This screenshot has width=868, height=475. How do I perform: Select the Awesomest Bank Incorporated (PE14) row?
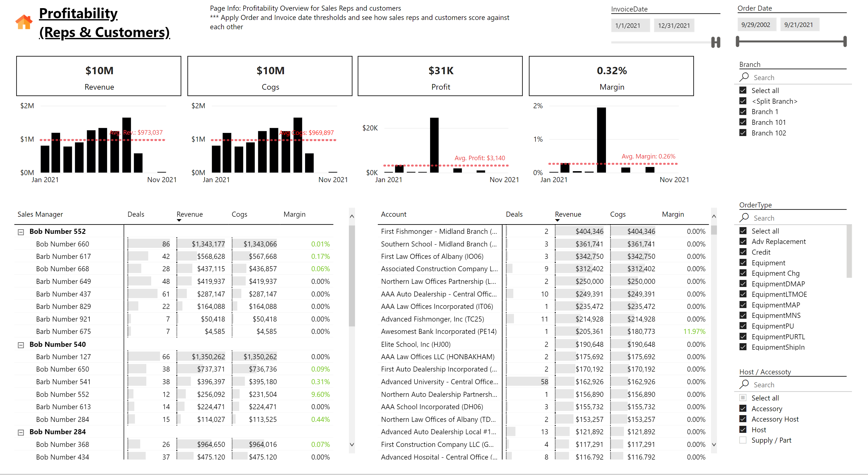coord(543,331)
